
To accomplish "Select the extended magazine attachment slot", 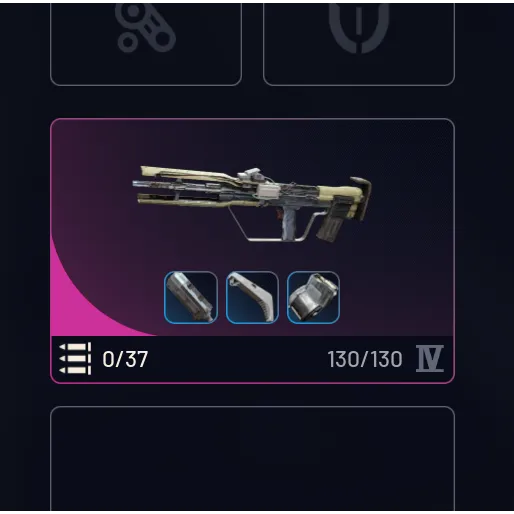I will [191, 297].
